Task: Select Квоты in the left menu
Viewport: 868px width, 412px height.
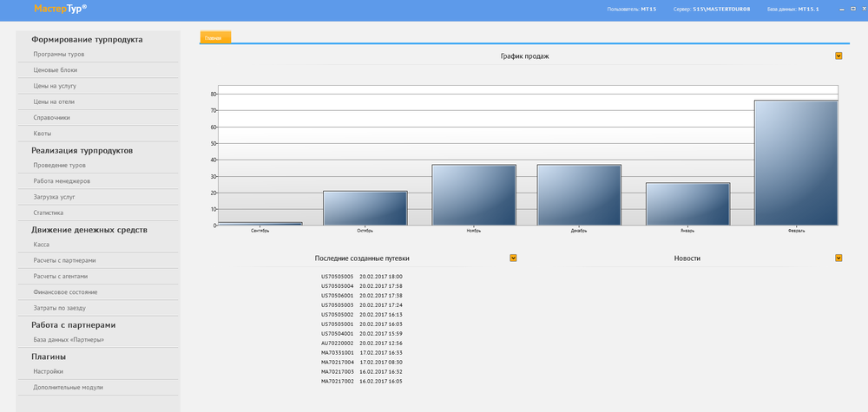Action: tap(42, 134)
